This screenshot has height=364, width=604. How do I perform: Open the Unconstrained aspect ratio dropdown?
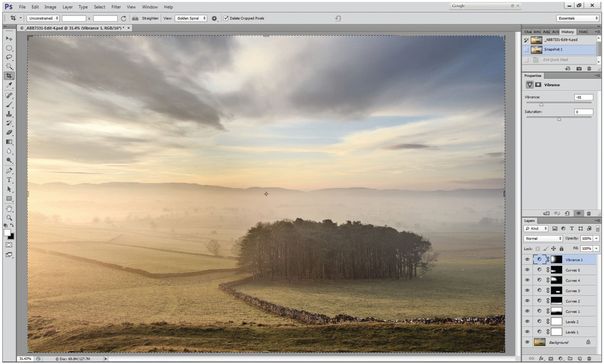pyautogui.click(x=43, y=18)
